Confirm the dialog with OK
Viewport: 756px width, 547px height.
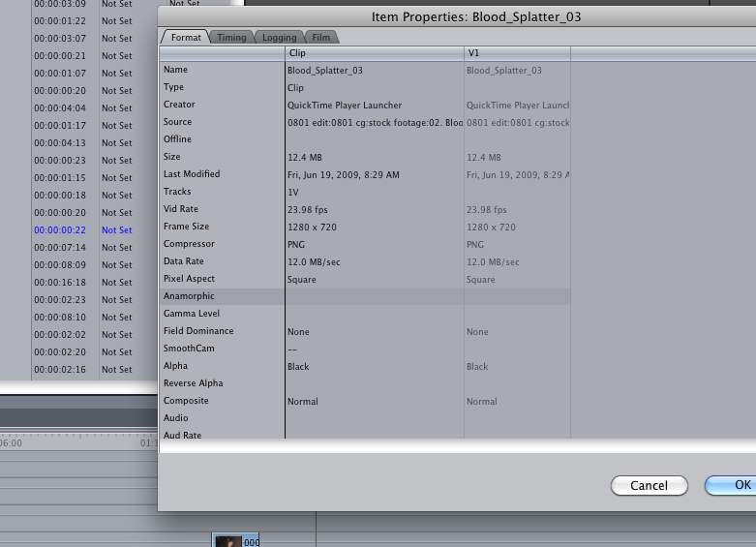738,485
